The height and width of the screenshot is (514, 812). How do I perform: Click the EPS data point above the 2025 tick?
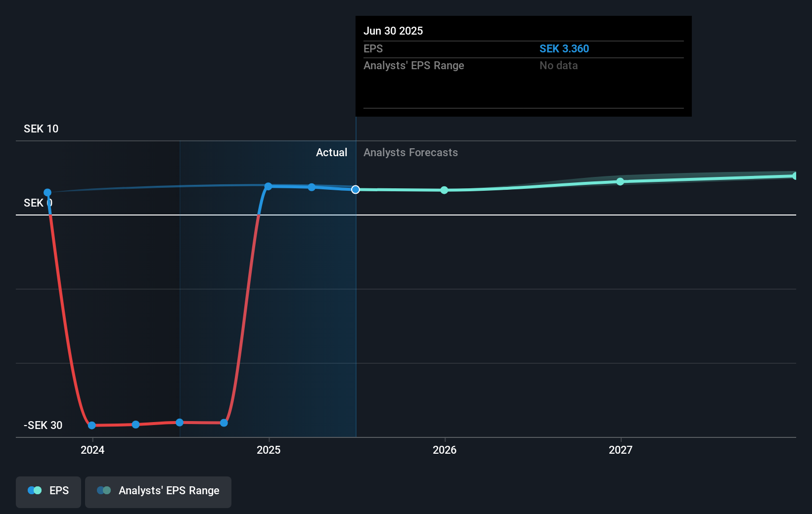coord(268,186)
